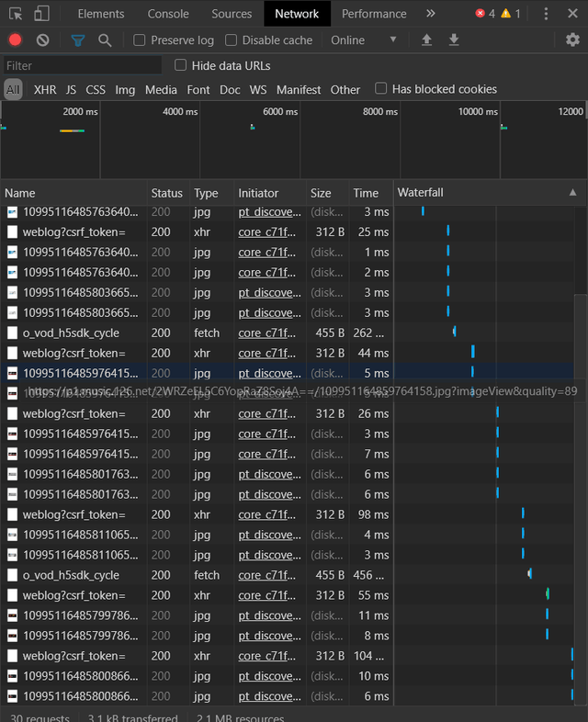Filter requests by XHR type
The image size is (588, 722).
(x=45, y=90)
